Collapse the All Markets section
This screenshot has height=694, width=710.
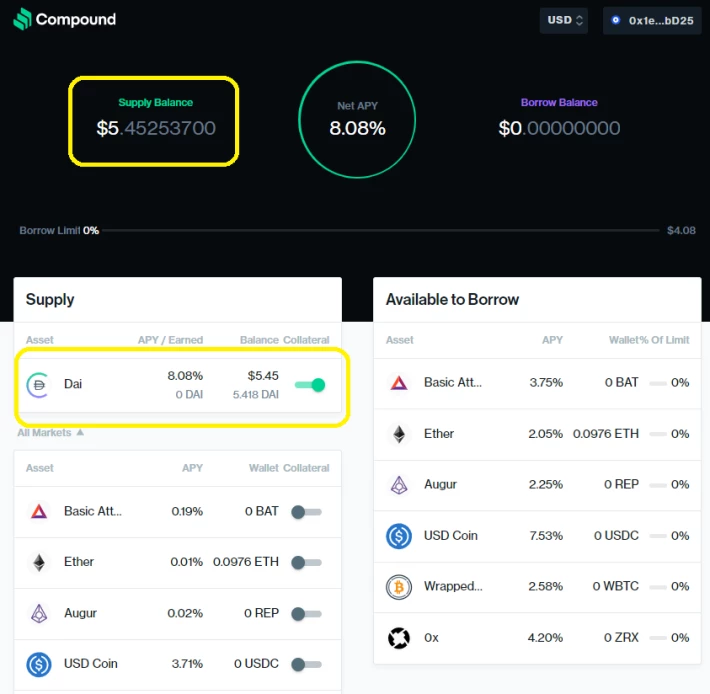tap(50, 432)
